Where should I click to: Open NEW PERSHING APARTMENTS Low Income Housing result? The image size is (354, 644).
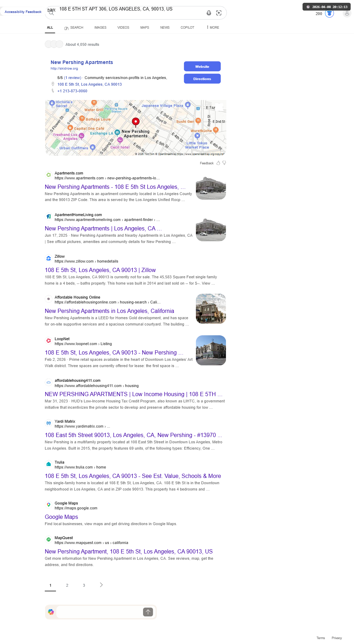134,394
